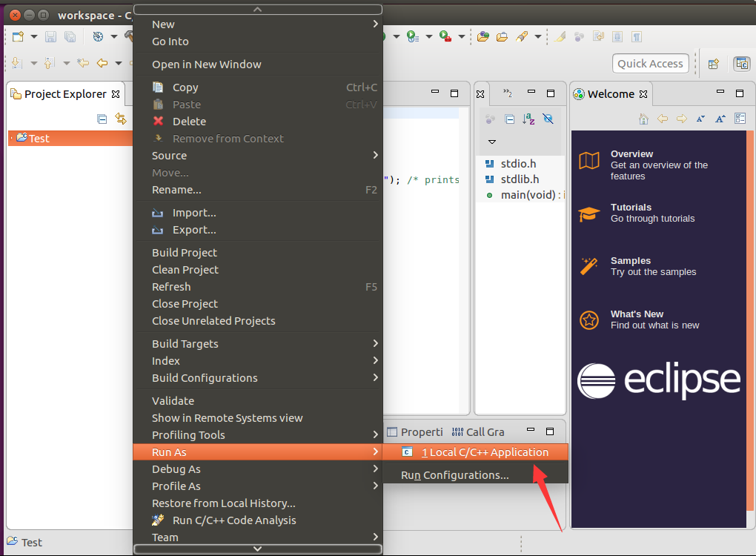Open the dropdown beside build configuration icon
756x556 pixels.
click(114, 36)
